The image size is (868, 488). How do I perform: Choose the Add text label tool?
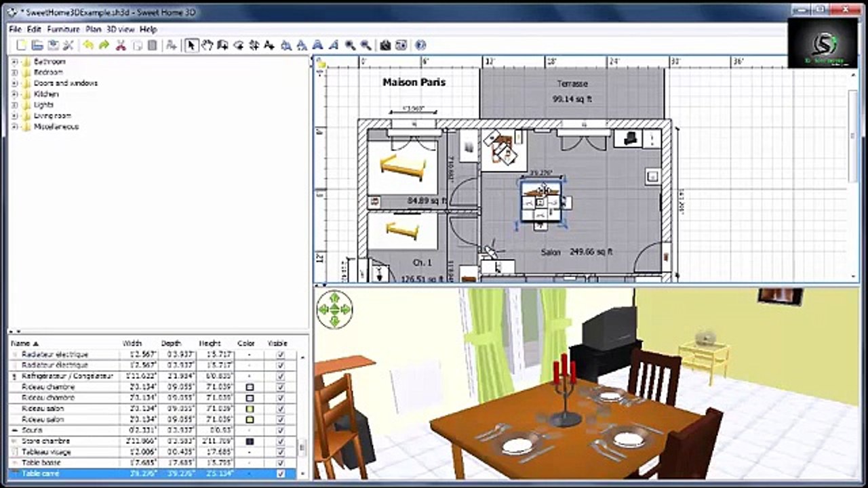tap(269, 45)
